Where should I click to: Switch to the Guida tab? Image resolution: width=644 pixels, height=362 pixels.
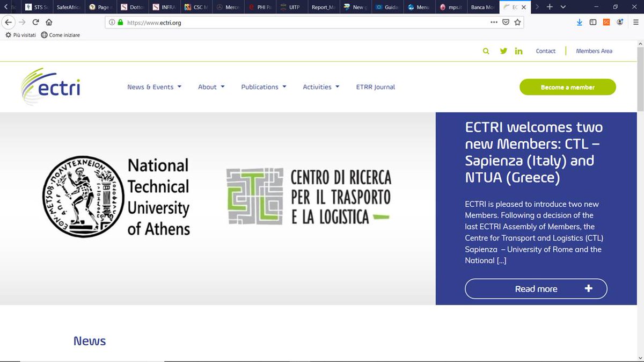387,7
